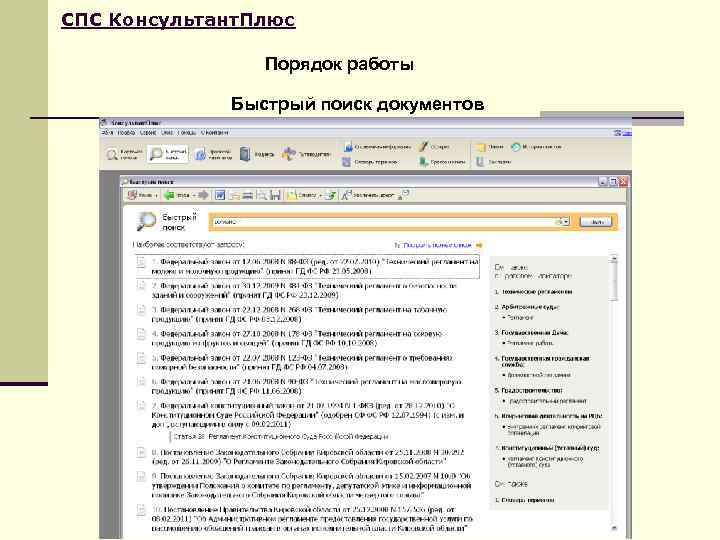Export to Word using W icon
Image resolution: width=720 pixels, height=540 pixels.
click(x=219, y=195)
